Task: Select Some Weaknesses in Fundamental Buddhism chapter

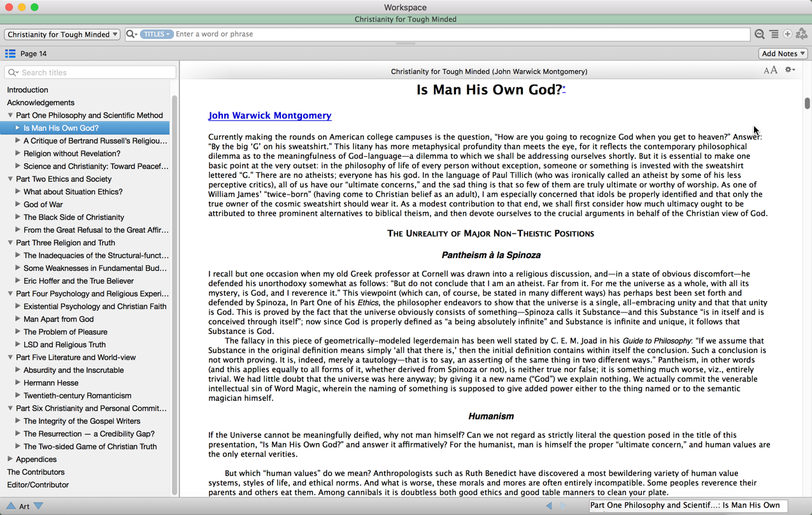Action: tap(95, 268)
